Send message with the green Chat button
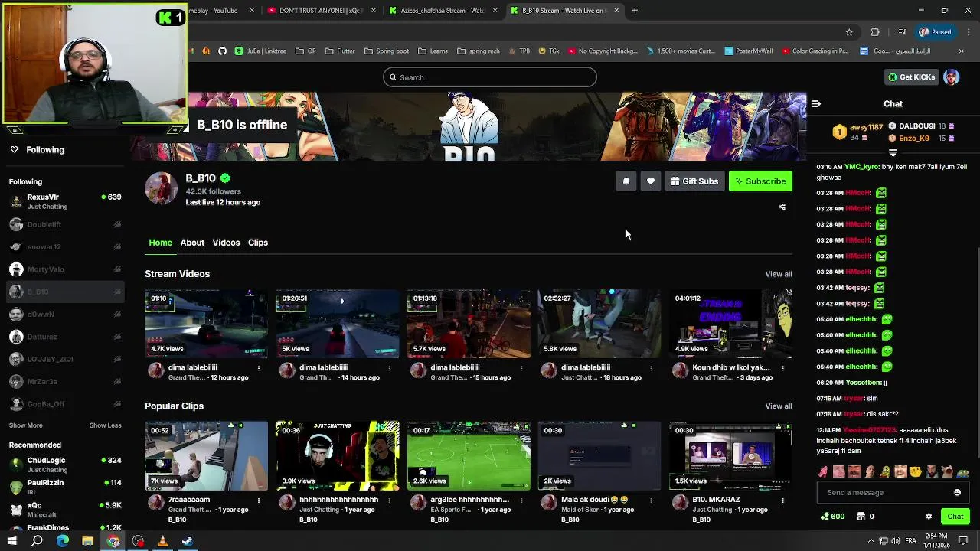This screenshot has width=980, height=551. [955, 517]
